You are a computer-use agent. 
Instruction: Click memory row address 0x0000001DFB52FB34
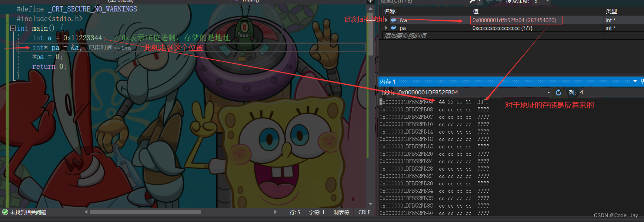pos(406,191)
